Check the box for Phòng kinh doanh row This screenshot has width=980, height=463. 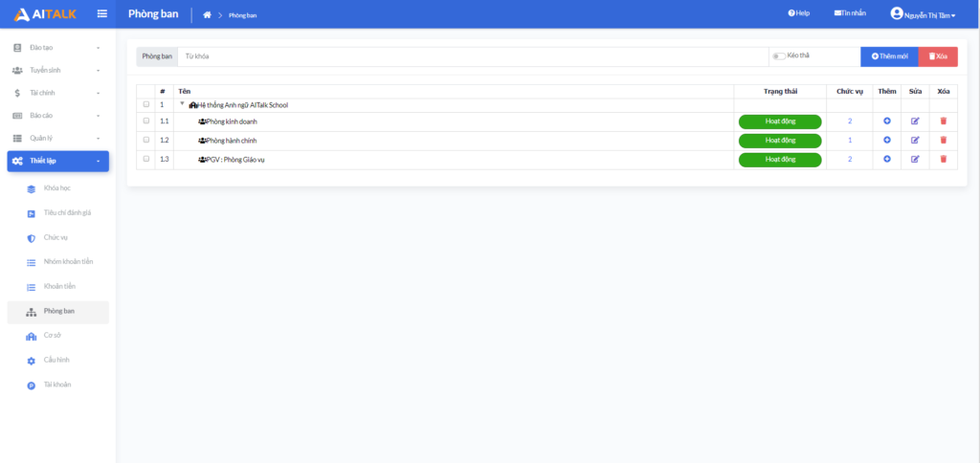pyautogui.click(x=146, y=121)
